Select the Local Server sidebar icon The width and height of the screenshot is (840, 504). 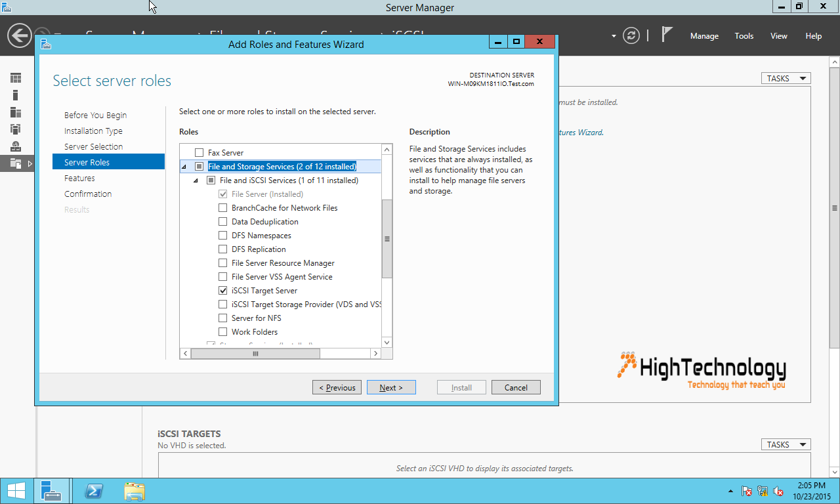coord(16,95)
